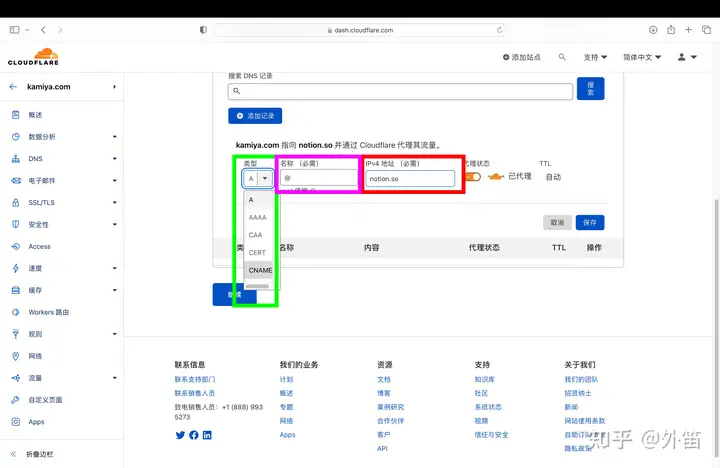Reload the page in the address bar
The image size is (720, 468).
(499, 30)
